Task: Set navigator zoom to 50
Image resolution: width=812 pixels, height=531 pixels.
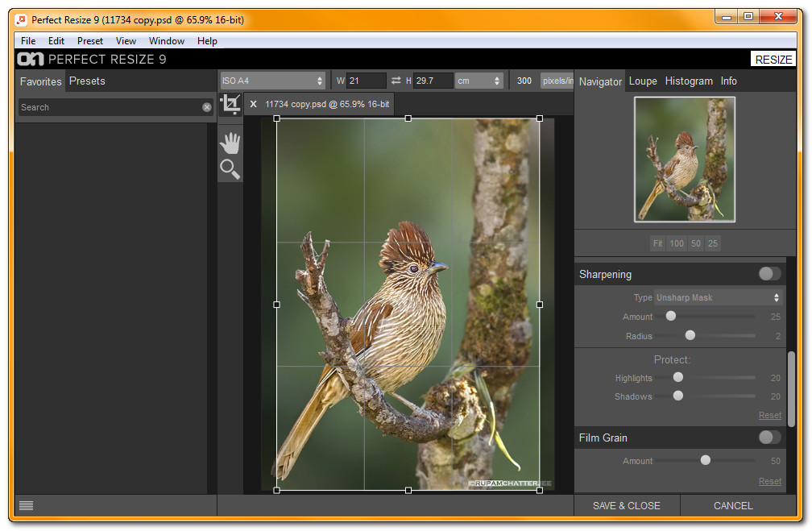Action: (695, 243)
